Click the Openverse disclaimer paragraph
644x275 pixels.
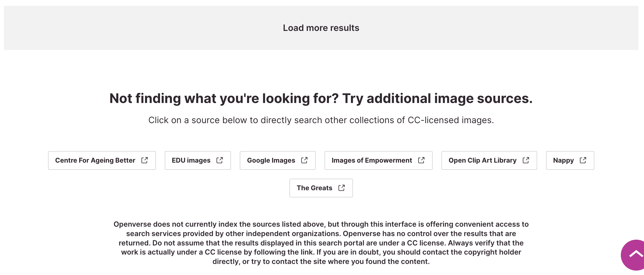tap(321, 234)
